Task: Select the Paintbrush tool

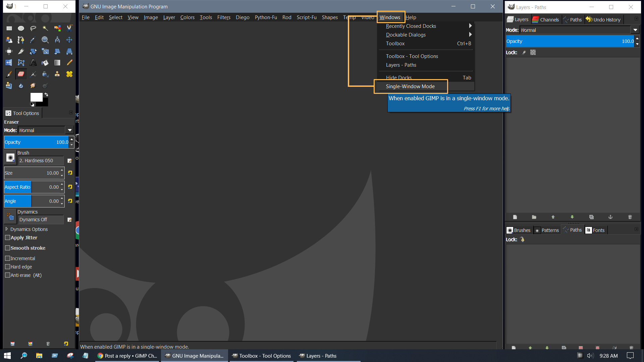Action: click(9, 74)
